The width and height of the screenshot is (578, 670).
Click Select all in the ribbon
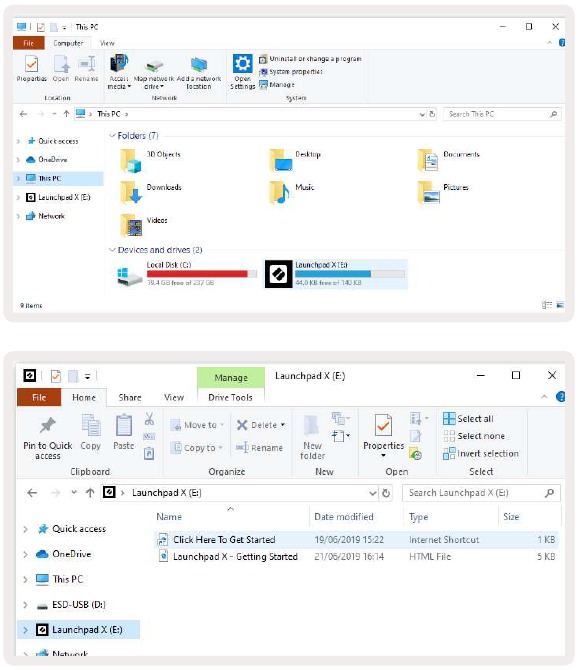468,419
